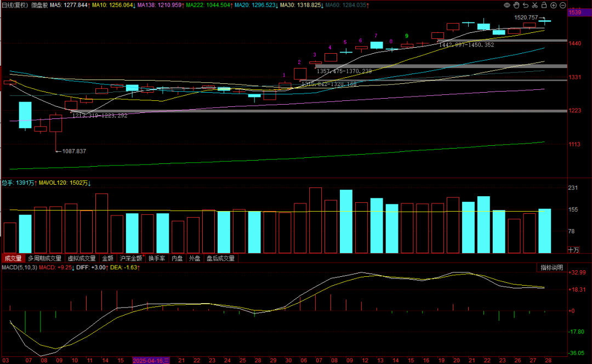Click the MA5: 1277.844 indicator label
This screenshot has height=364, width=592.
click(x=70, y=5)
